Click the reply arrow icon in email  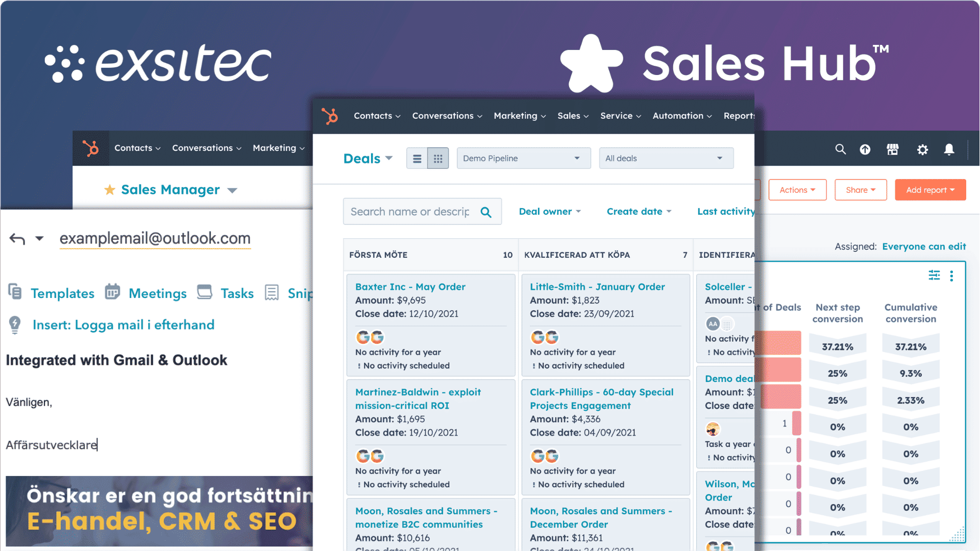point(17,238)
